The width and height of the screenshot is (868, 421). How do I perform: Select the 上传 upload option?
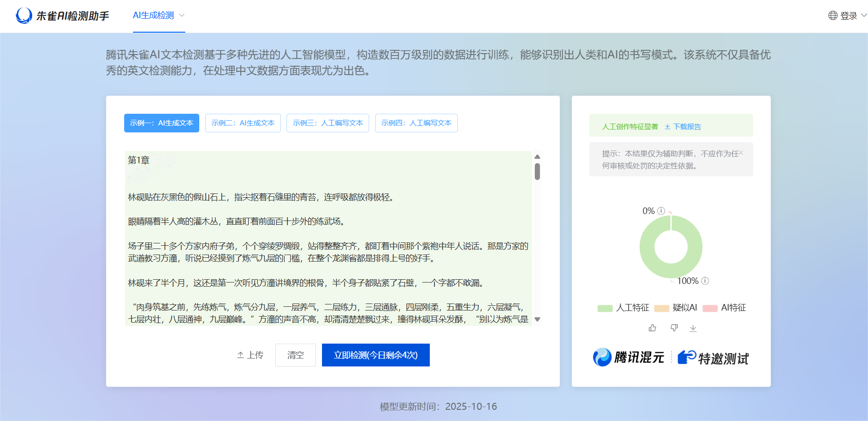pos(250,355)
